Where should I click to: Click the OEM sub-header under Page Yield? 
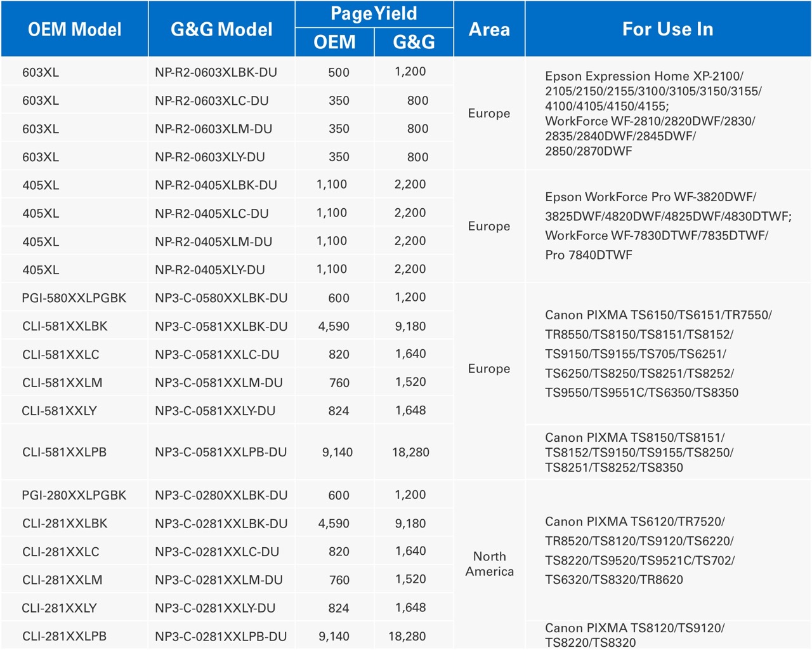click(334, 43)
